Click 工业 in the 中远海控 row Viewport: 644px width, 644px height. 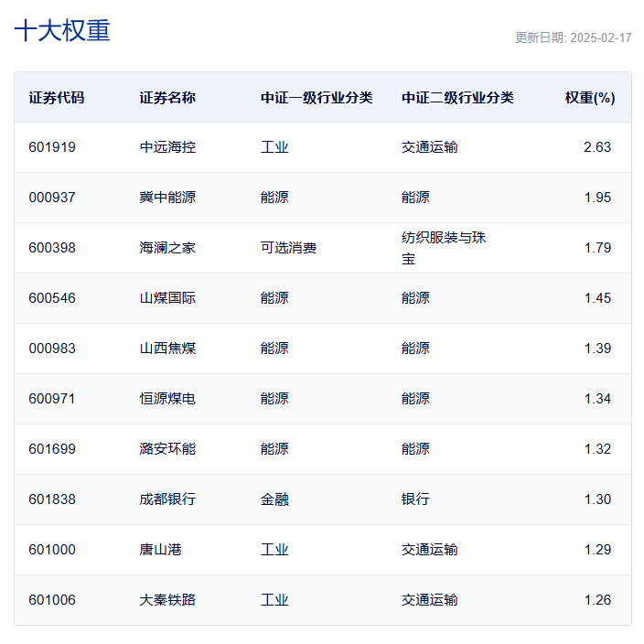[274, 147]
